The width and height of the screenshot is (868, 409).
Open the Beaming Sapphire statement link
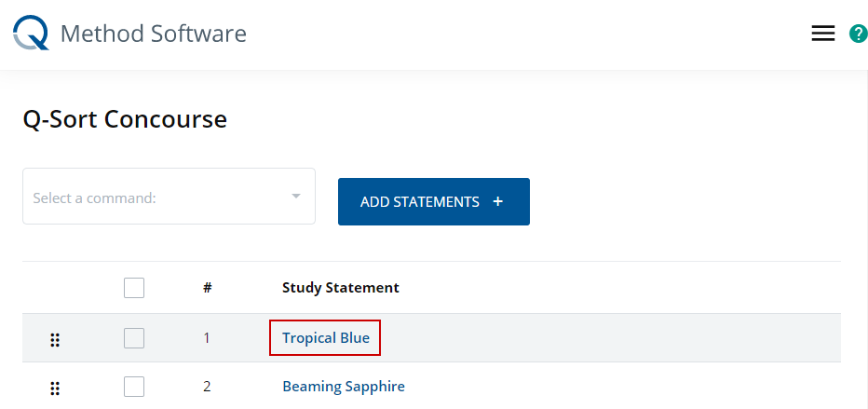point(343,387)
